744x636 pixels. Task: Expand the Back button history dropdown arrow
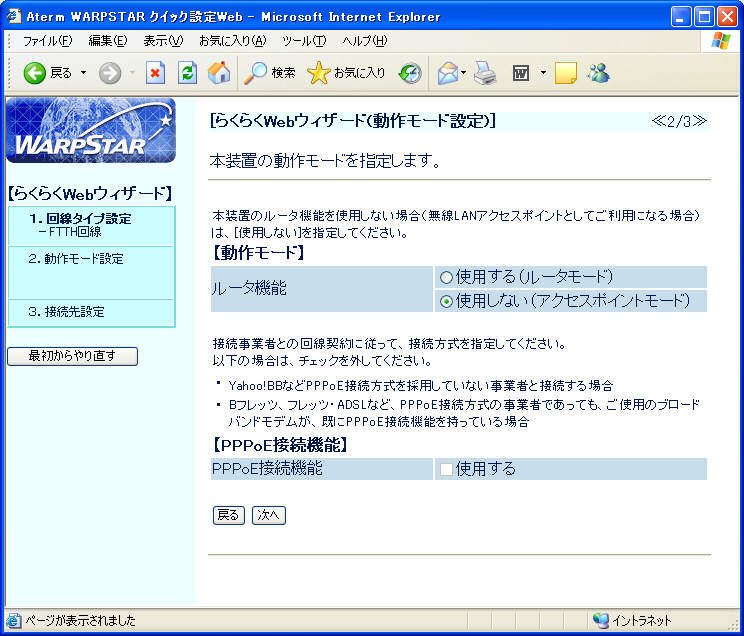[x=83, y=73]
